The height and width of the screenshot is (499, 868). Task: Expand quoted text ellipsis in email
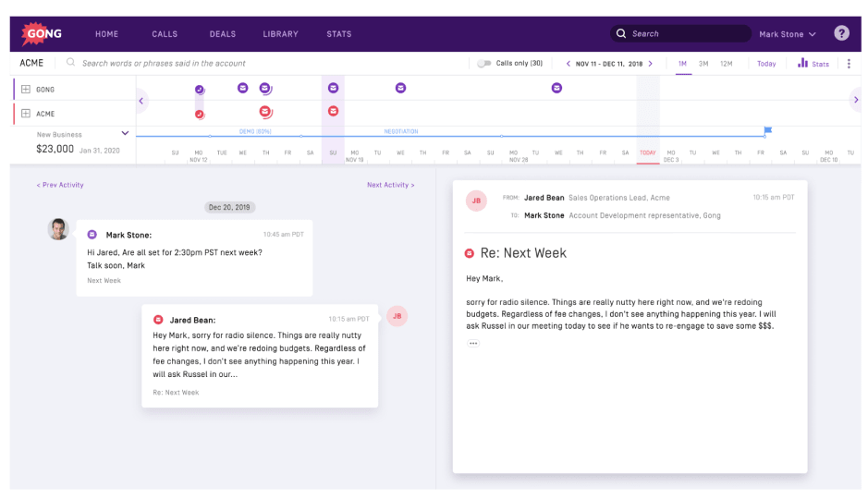472,343
